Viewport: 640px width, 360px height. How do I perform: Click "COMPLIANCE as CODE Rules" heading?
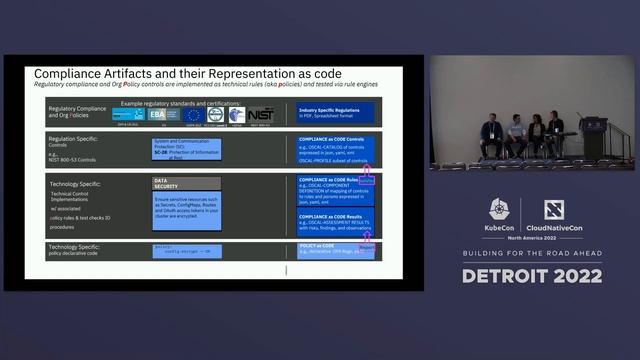[x=329, y=180]
